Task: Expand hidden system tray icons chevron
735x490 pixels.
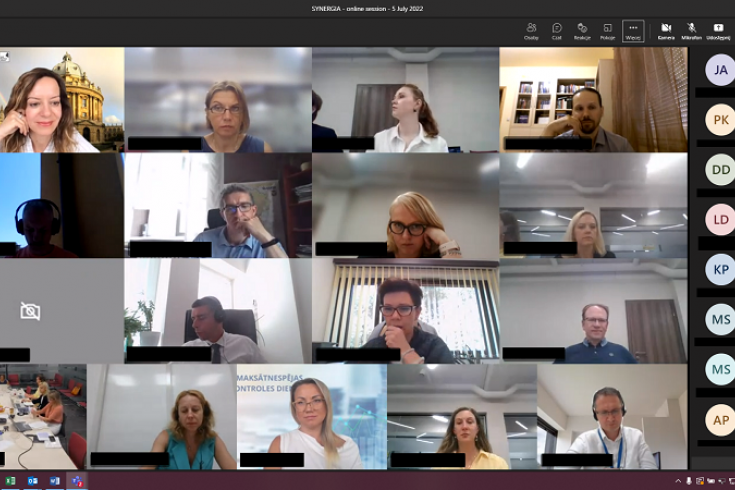Action: pyautogui.click(x=678, y=481)
